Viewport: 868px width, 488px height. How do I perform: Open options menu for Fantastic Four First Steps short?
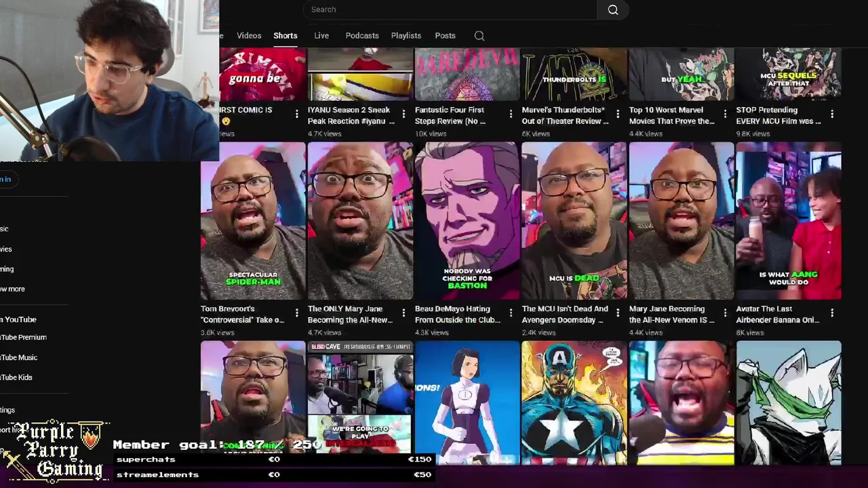[x=511, y=114]
